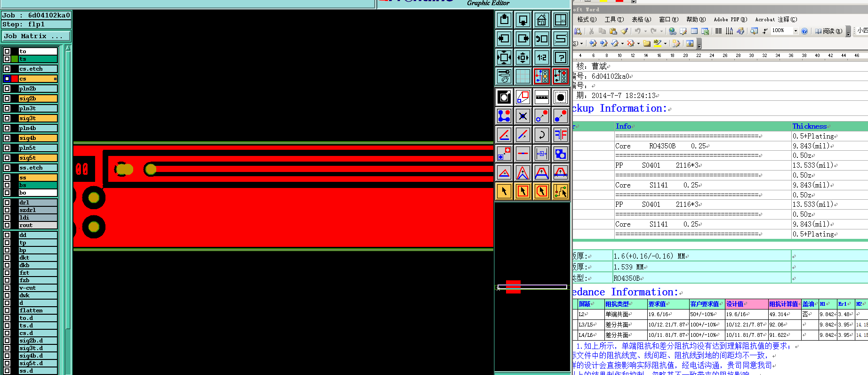Select the bo layer name

tap(38, 193)
